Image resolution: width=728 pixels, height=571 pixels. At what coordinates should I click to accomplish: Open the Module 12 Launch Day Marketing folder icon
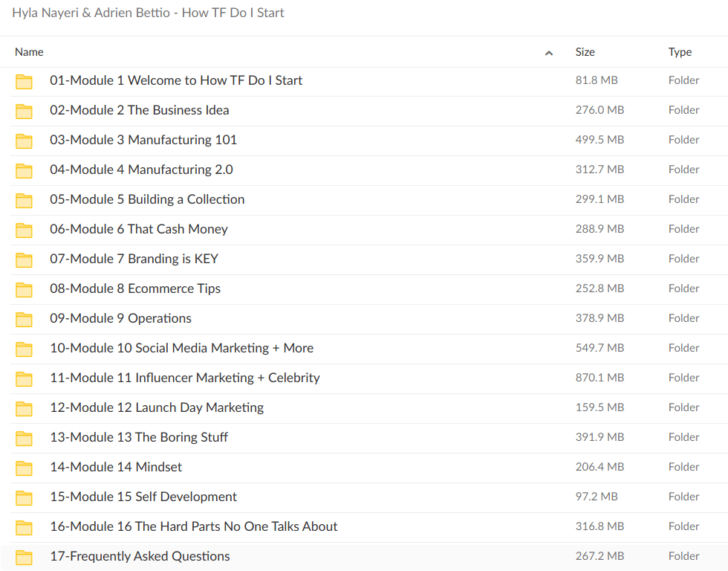click(x=24, y=407)
